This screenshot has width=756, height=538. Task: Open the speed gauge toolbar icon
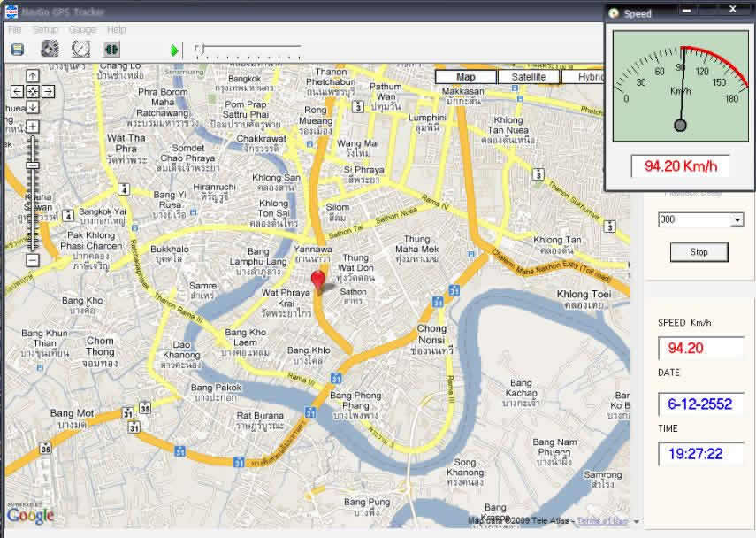click(80, 49)
